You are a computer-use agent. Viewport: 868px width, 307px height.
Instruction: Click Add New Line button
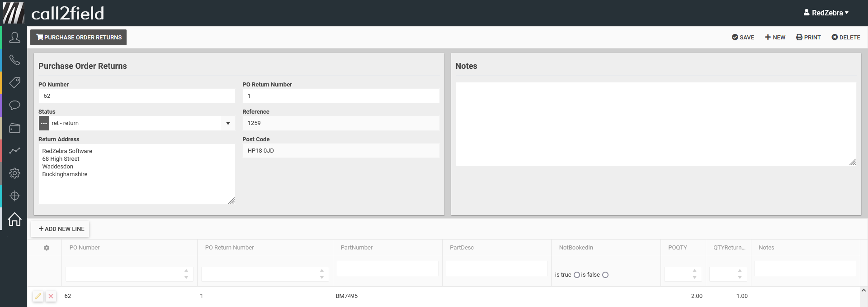coord(61,229)
